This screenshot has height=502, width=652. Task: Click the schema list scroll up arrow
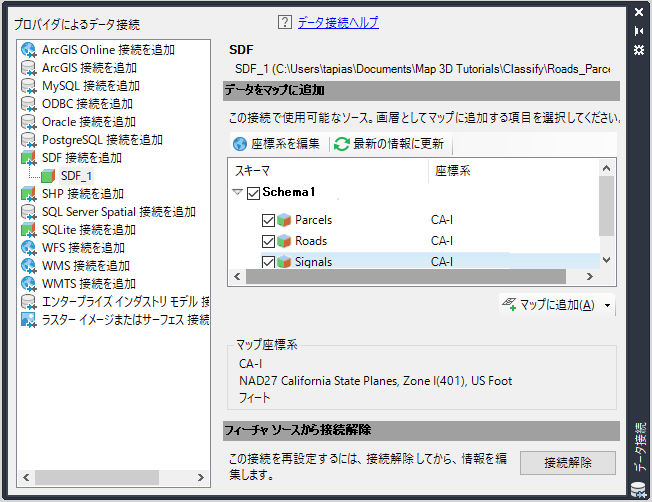(606, 168)
